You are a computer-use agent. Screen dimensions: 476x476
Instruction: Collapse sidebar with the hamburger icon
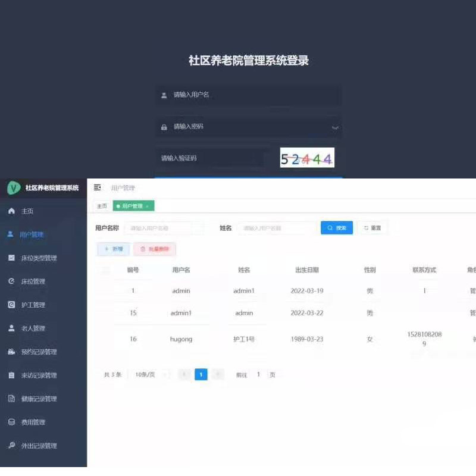click(98, 188)
